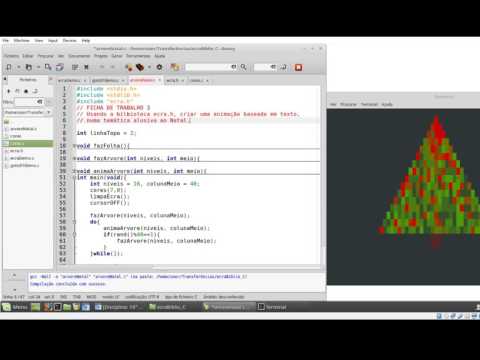Click the Build (brick) toolbar icon

pyautogui.click(x=140, y=67)
